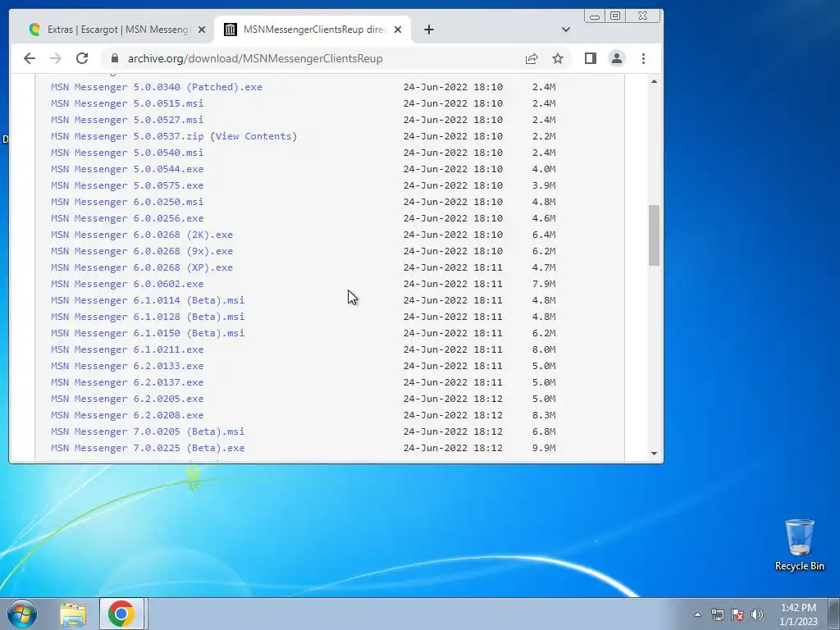
Task: Click the vertical scrollbar thumb
Action: [x=654, y=235]
